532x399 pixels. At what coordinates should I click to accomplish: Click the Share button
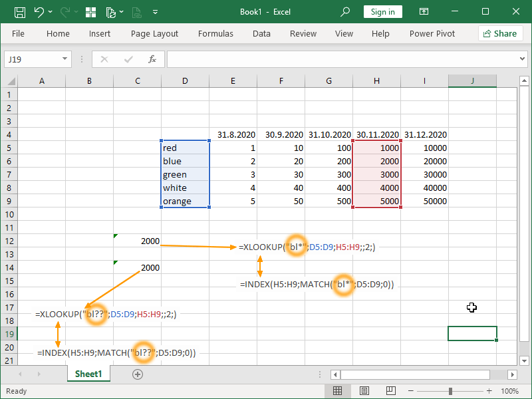pyautogui.click(x=501, y=33)
